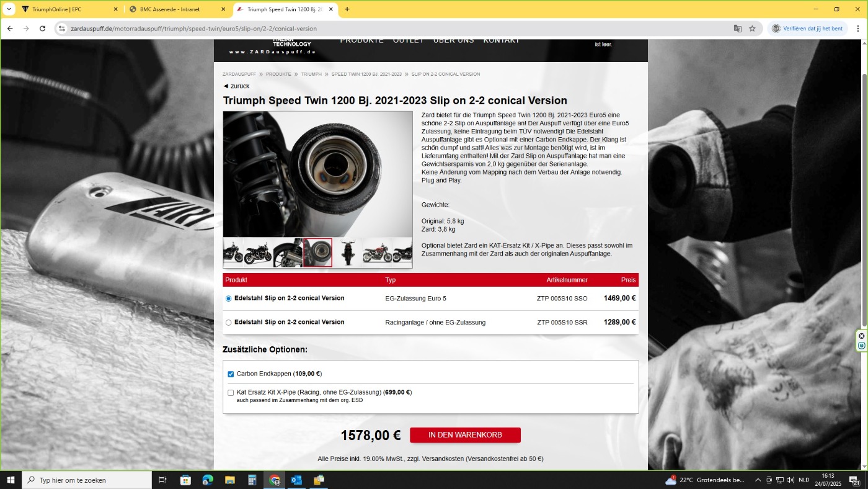Expand the tab search dropdown arrow
Screen dimensions: 868x489
9,9
